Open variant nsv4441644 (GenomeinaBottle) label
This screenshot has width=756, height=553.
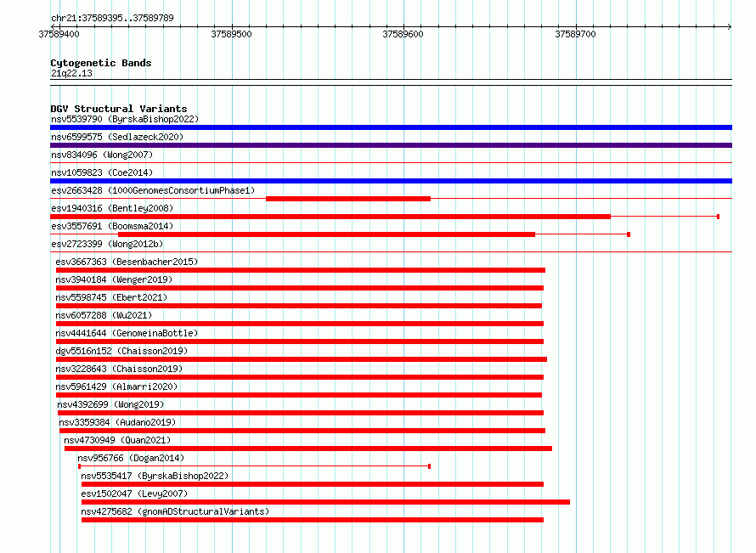click(x=127, y=333)
